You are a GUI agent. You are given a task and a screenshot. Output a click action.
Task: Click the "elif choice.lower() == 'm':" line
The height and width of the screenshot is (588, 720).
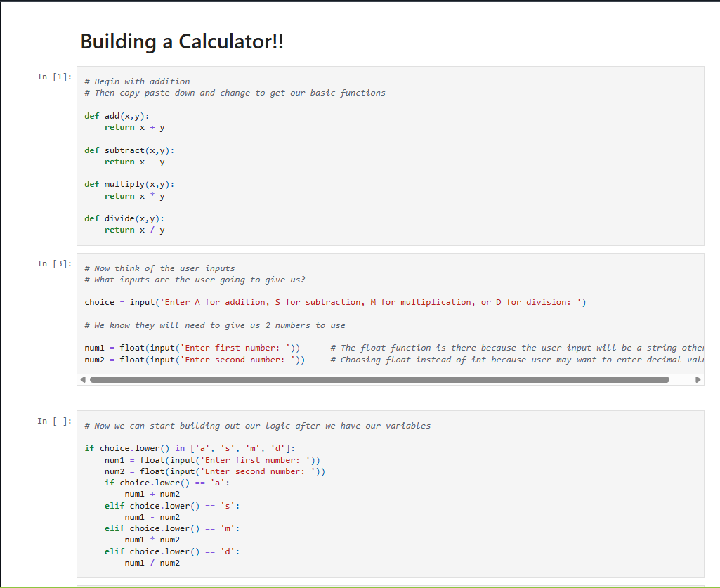click(x=172, y=529)
